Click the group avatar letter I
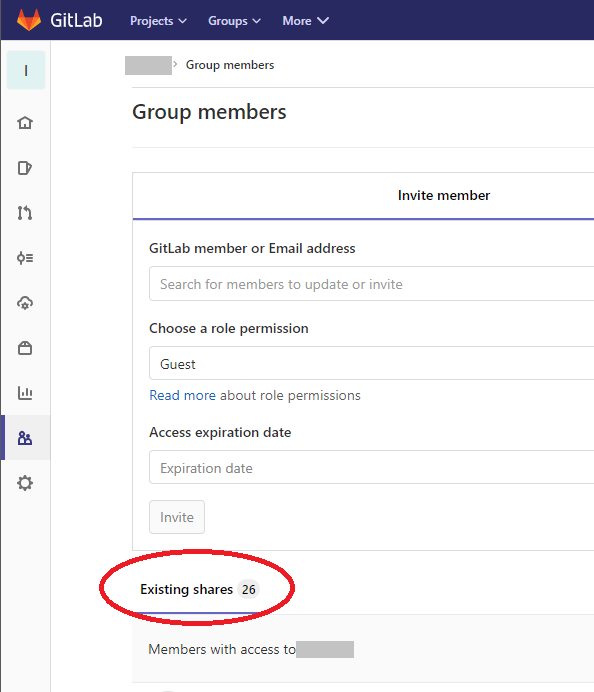The image size is (594, 692). pos(26,70)
